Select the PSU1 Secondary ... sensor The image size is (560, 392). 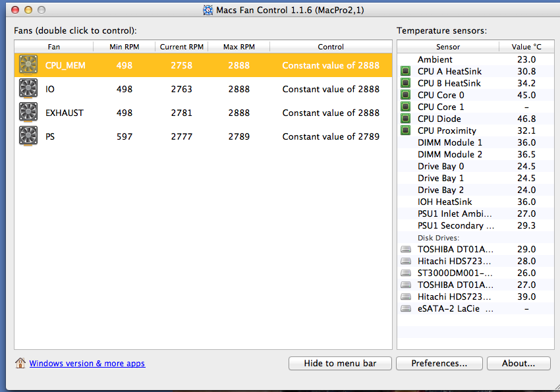476,225
